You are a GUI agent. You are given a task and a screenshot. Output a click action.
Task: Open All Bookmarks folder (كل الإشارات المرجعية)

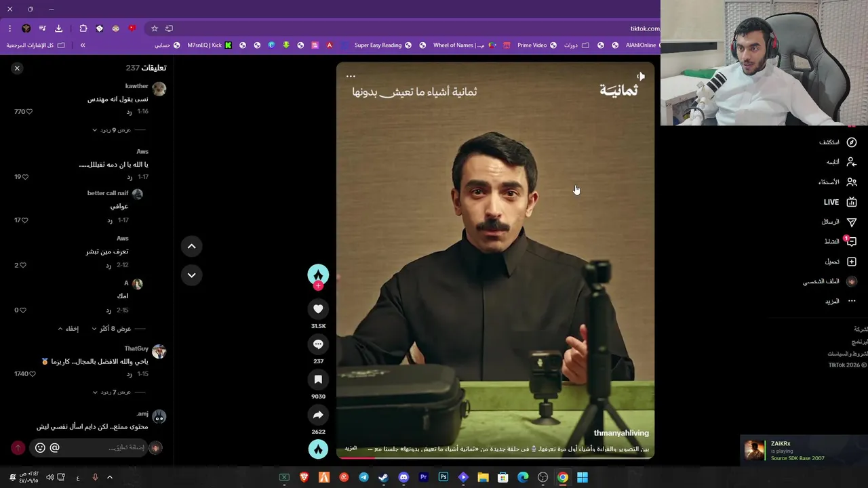36,45
